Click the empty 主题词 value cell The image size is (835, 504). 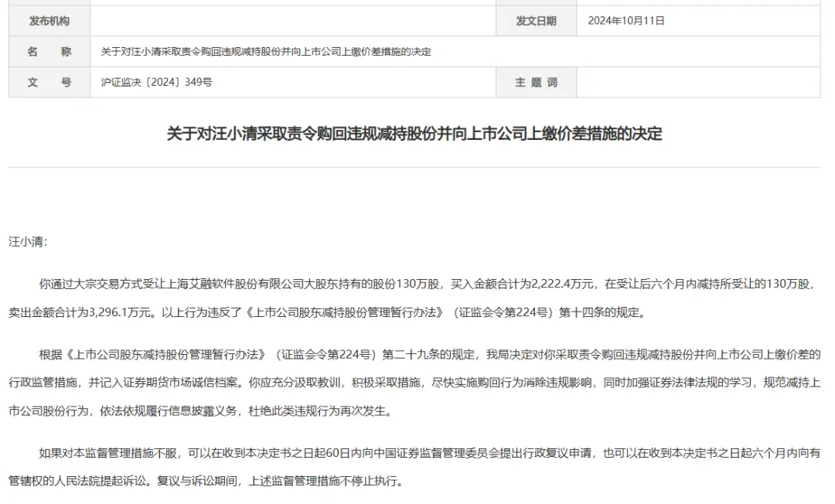(696, 82)
